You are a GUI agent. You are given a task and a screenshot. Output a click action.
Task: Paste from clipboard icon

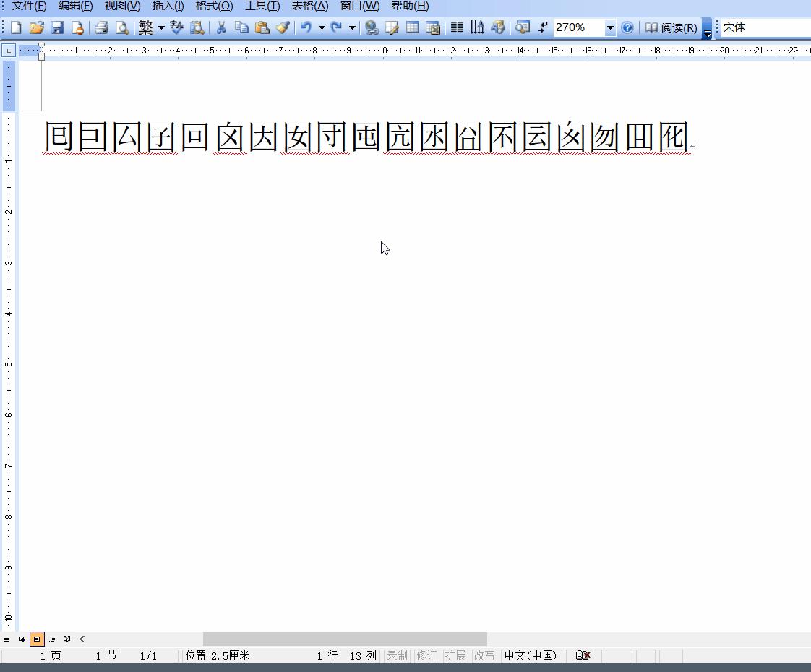coord(262,27)
